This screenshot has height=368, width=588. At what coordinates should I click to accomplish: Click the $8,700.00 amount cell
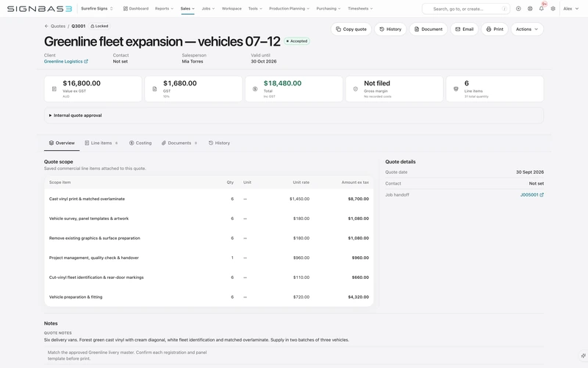358,199
